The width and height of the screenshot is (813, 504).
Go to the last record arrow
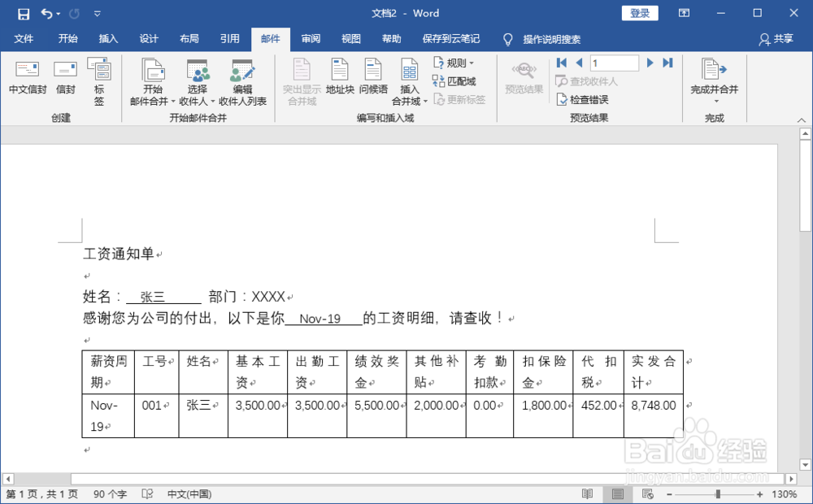(x=667, y=63)
